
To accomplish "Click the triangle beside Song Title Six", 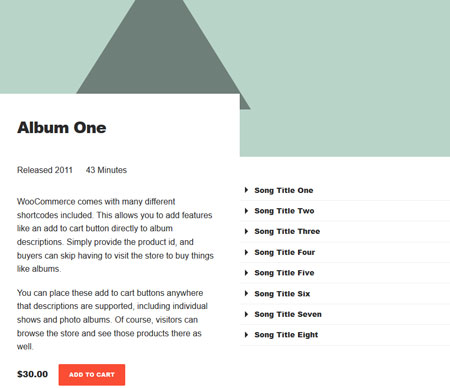I will (246, 293).
